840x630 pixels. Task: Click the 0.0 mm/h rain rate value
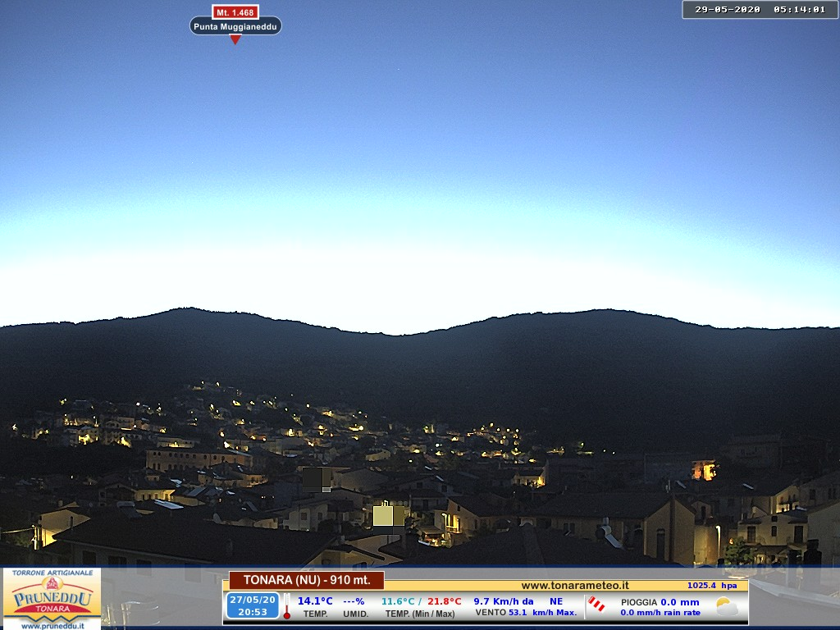point(660,612)
